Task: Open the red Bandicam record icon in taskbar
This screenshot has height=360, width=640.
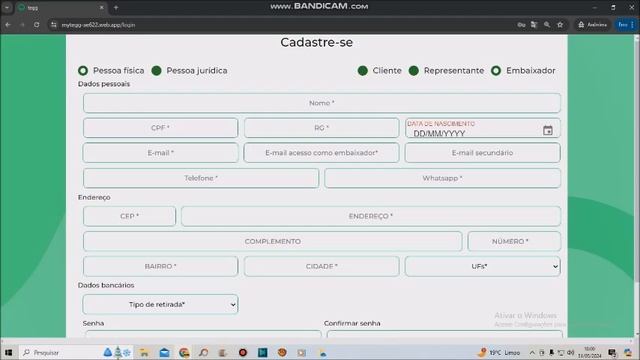Action: click(x=243, y=353)
